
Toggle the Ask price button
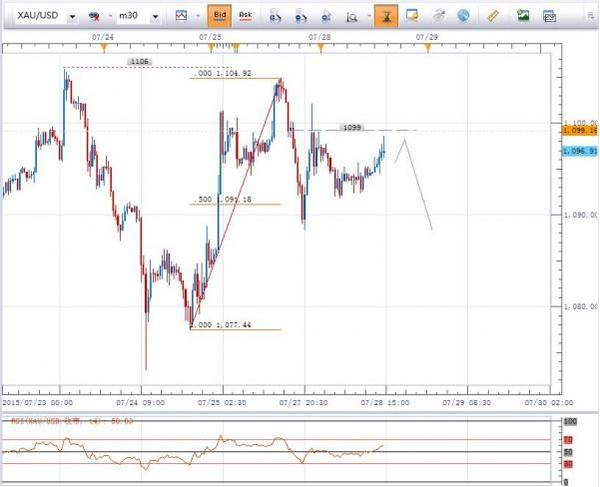[x=246, y=16]
